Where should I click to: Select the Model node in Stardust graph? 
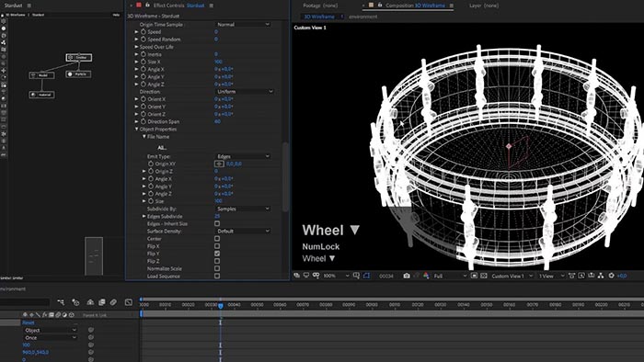point(41,75)
